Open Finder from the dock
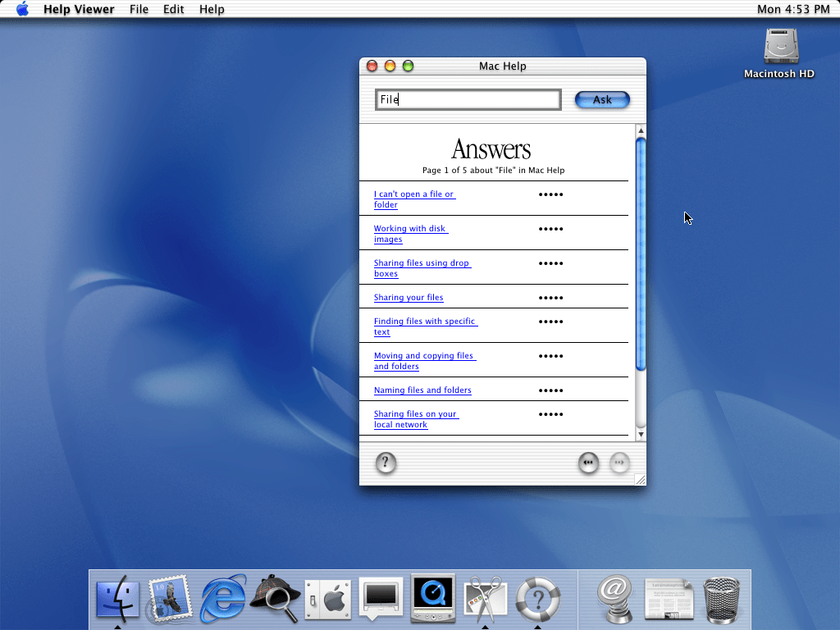Screen dimensions: 840x630 [x=117, y=598]
